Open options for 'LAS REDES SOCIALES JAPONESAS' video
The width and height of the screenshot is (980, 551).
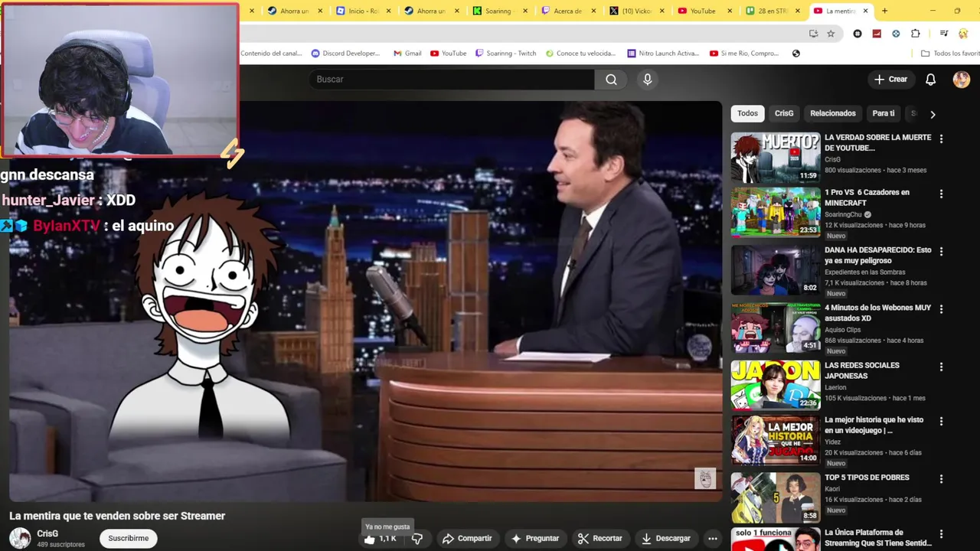[x=941, y=367]
